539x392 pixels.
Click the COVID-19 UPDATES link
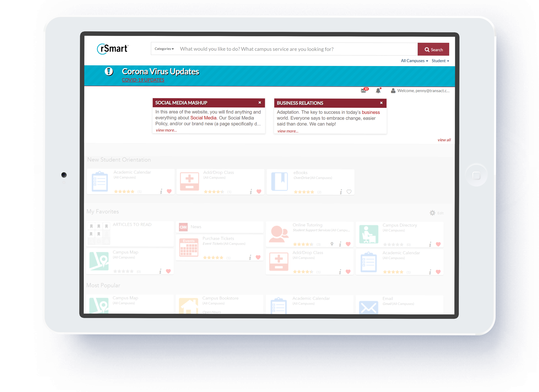click(x=143, y=80)
